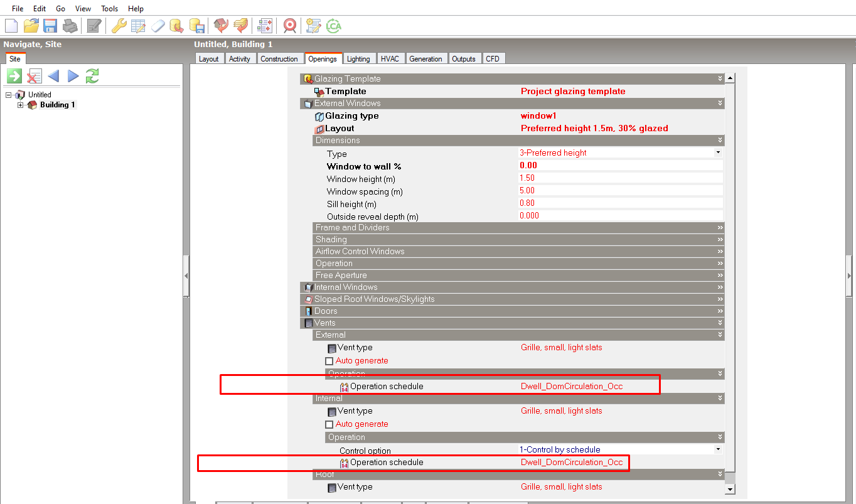Expand the Shading section header

click(518, 239)
